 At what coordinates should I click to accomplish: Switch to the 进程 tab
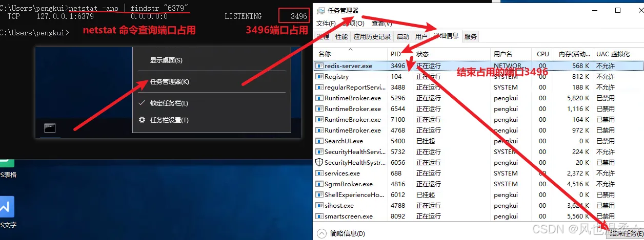coord(323,36)
